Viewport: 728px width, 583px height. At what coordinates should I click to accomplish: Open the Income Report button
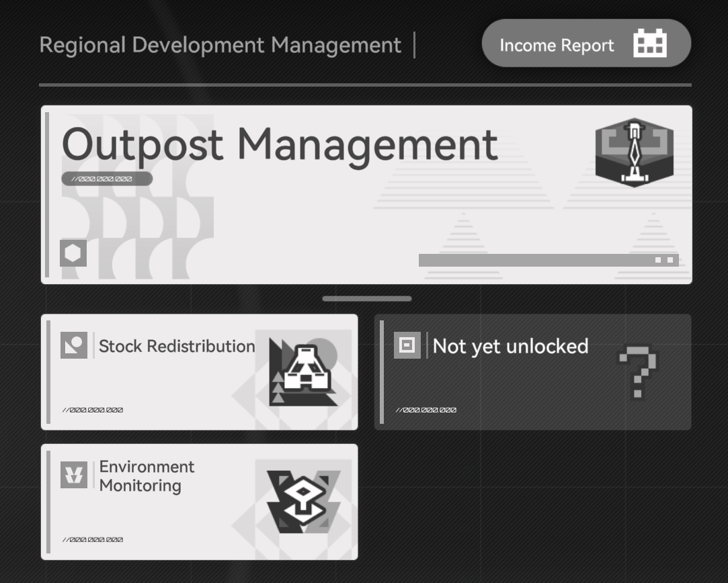[x=586, y=43]
